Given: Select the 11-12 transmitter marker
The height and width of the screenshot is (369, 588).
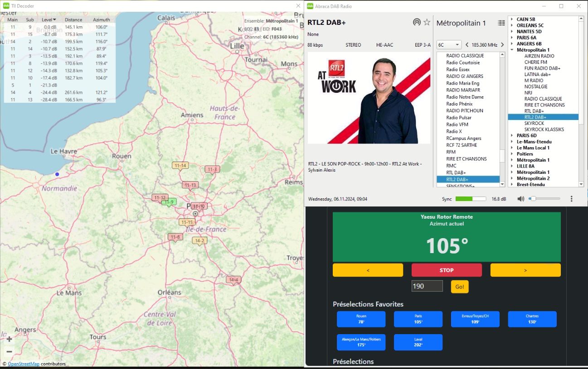Looking at the screenshot, I should [x=160, y=198].
